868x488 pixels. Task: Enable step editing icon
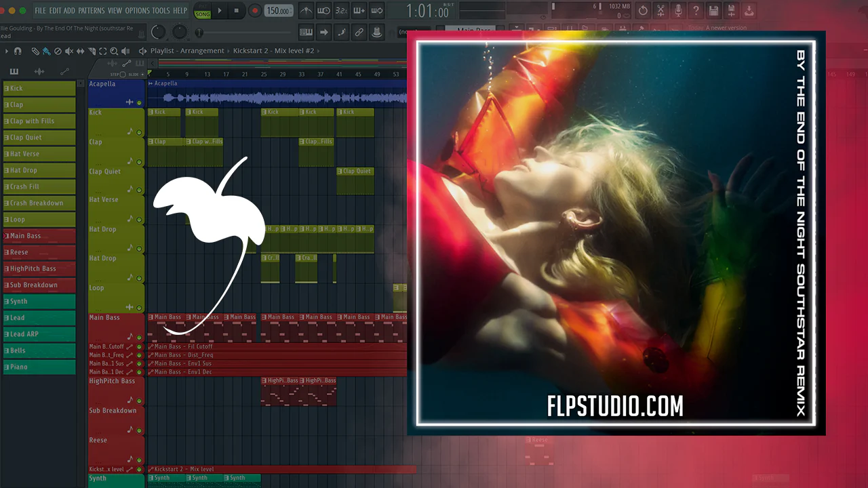[341, 32]
